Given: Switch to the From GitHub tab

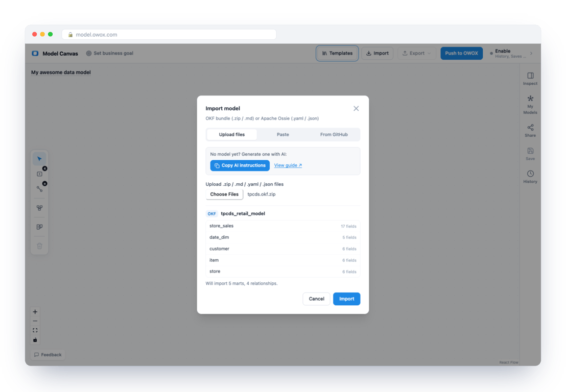Looking at the screenshot, I should point(334,135).
